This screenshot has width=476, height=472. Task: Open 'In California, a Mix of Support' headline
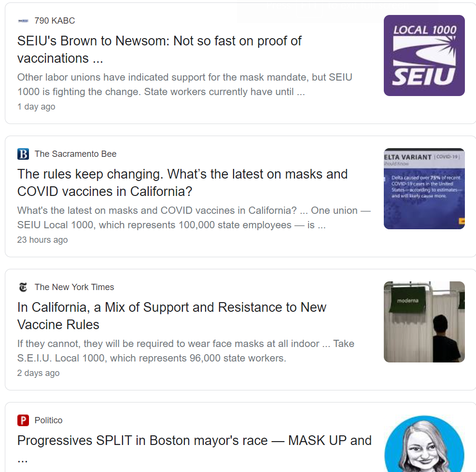[172, 316]
